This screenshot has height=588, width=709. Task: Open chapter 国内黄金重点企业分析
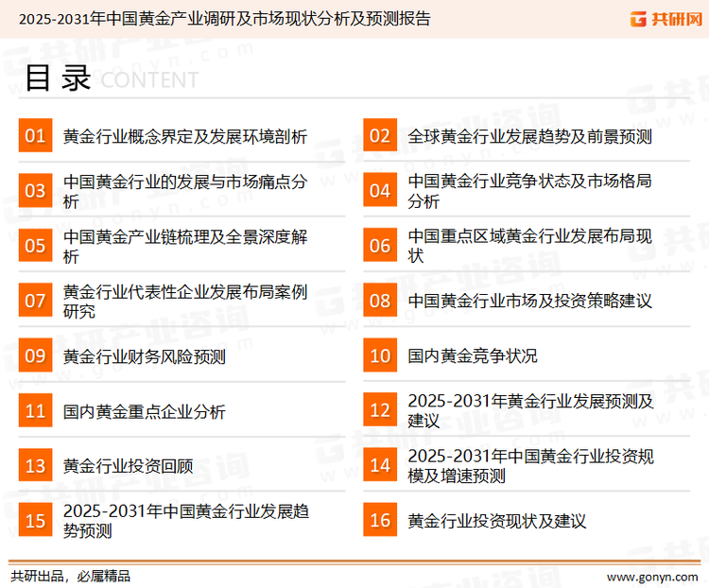[x=144, y=411]
